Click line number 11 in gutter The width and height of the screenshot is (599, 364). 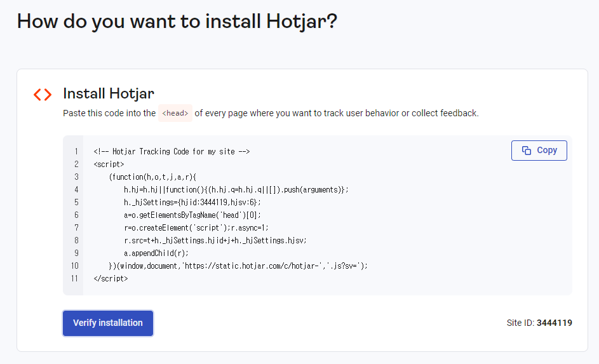click(x=74, y=278)
